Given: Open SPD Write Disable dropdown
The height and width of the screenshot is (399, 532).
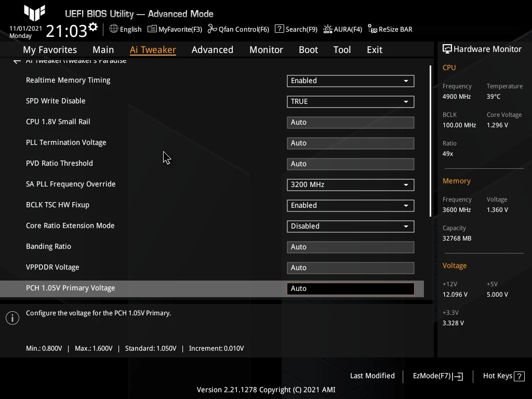Looking at the screenshot, I should tap(351, 101).
